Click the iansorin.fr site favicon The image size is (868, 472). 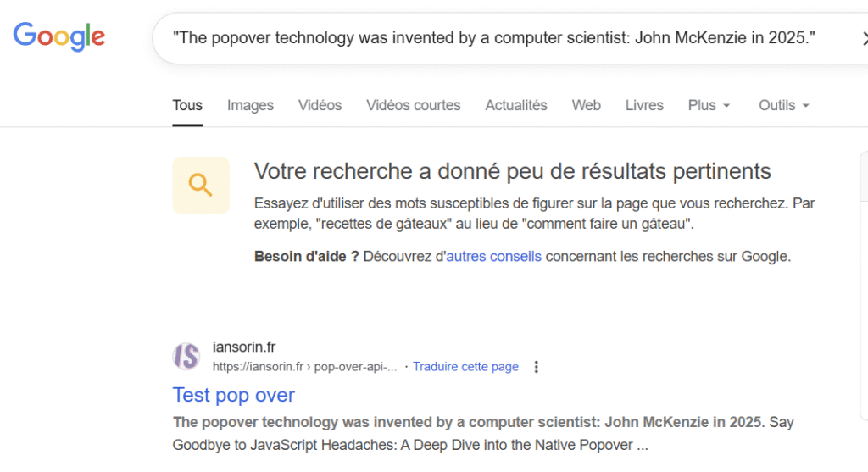186,357
